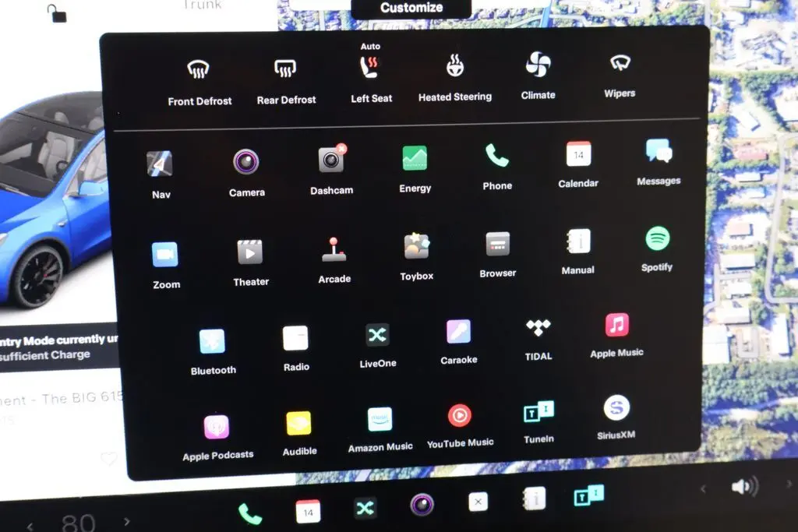Screen dimensions: 798x532
Task: Open the Toybox
Action: coord(416,257)
